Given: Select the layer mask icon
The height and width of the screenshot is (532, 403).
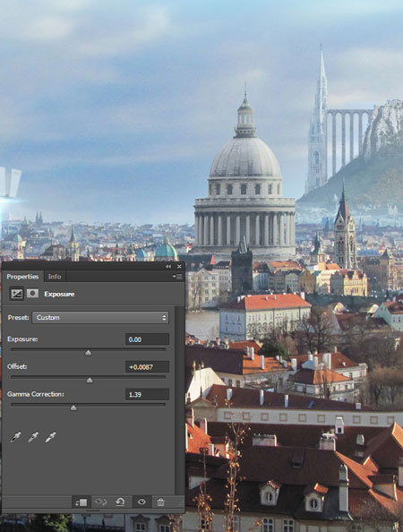Looking at the screenshot, I should tap(32, 293).
